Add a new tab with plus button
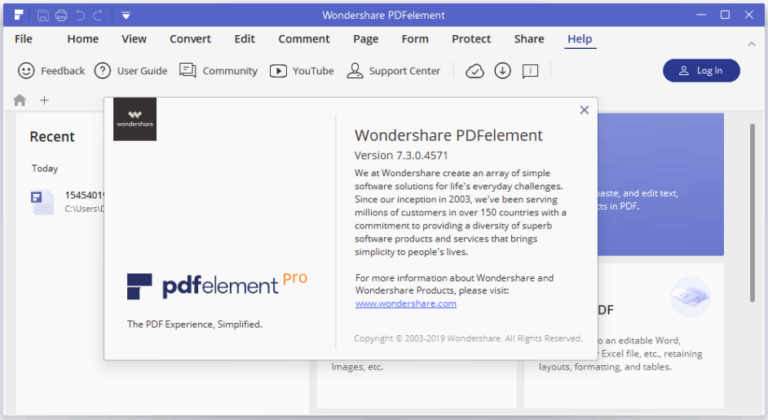This screenshot has height=420, width=768. tap(44, 100)
